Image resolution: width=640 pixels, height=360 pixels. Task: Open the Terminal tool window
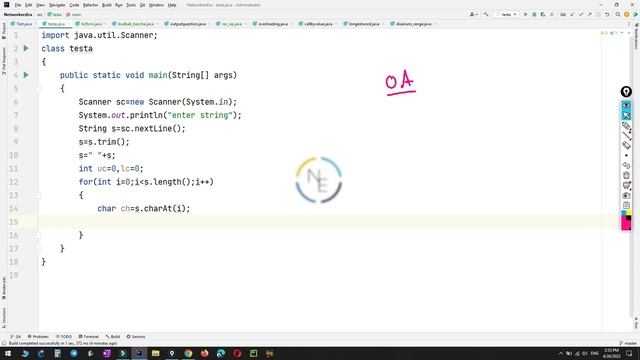[x=89, y=337]
